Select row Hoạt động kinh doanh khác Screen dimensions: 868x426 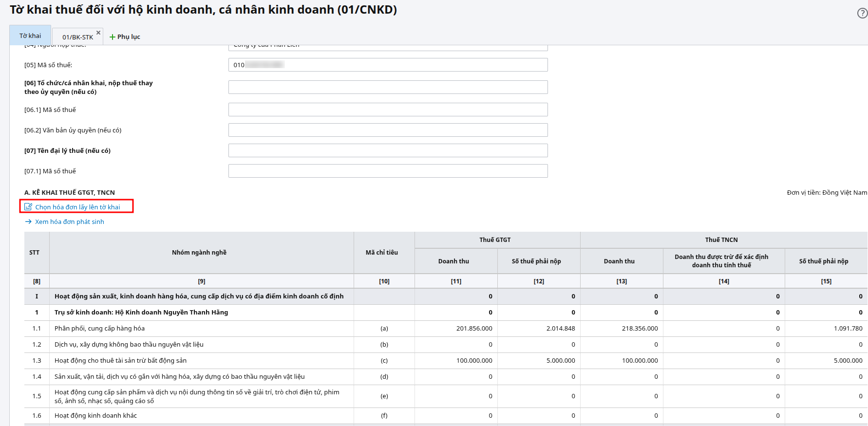[95, 416]
